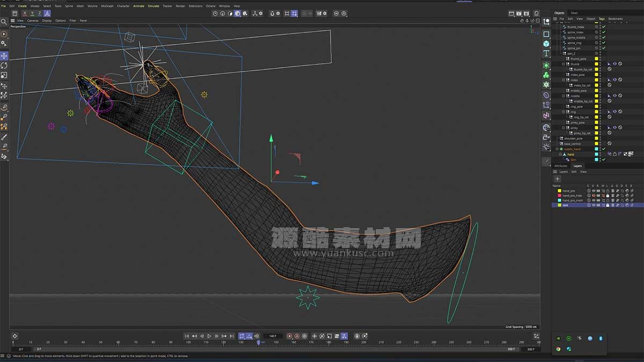
Task: Click the snapping settings icon in top toolbar
Action: [277, 13]
